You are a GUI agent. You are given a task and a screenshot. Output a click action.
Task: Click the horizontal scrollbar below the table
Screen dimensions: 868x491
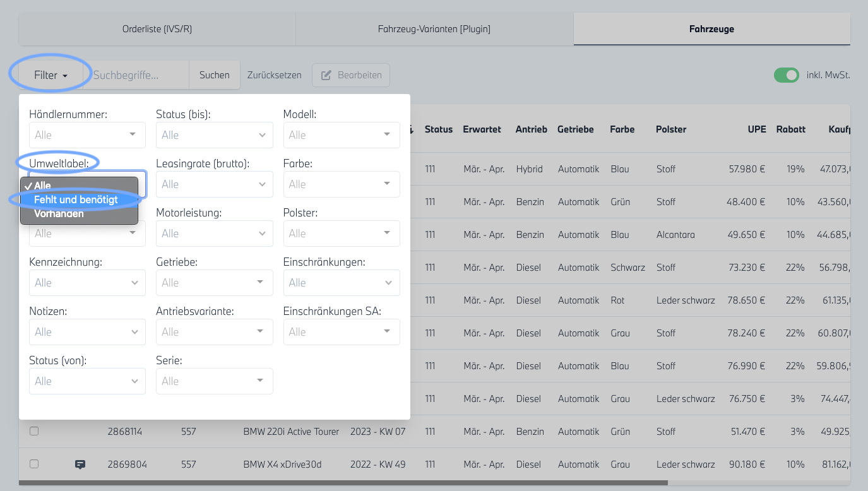tap(343, 483)
